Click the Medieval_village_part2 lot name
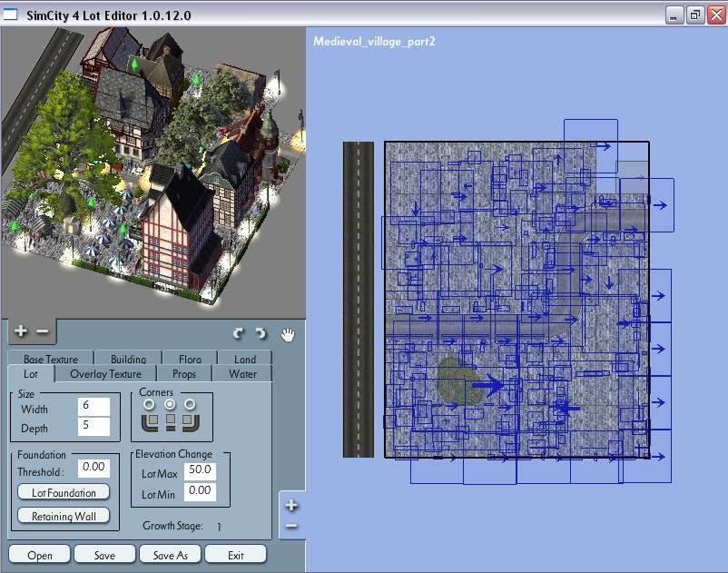This screenshot has height=573, width=728. [x=374, y=42]
